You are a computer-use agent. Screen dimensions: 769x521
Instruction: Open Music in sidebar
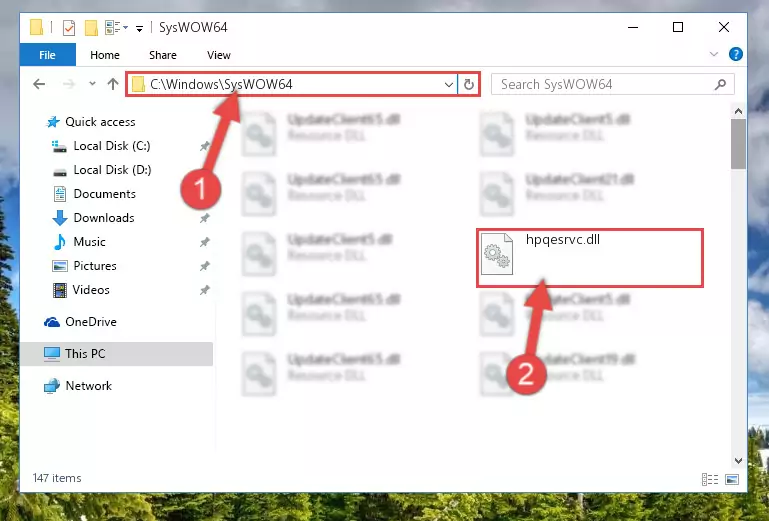pyautogui.click(x=89, y=242)
